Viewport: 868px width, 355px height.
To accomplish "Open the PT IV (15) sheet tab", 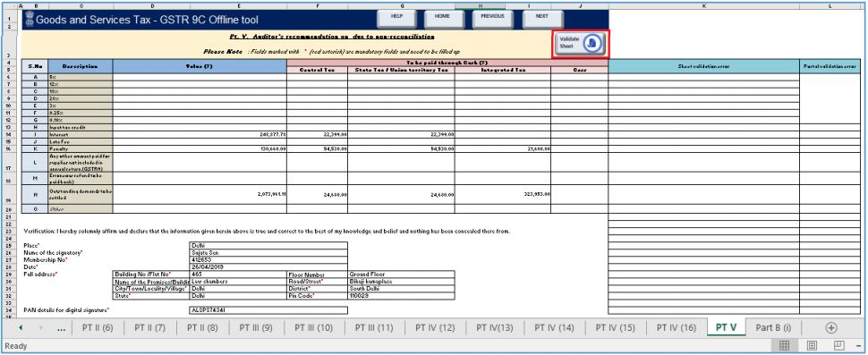I will [616, 327].
